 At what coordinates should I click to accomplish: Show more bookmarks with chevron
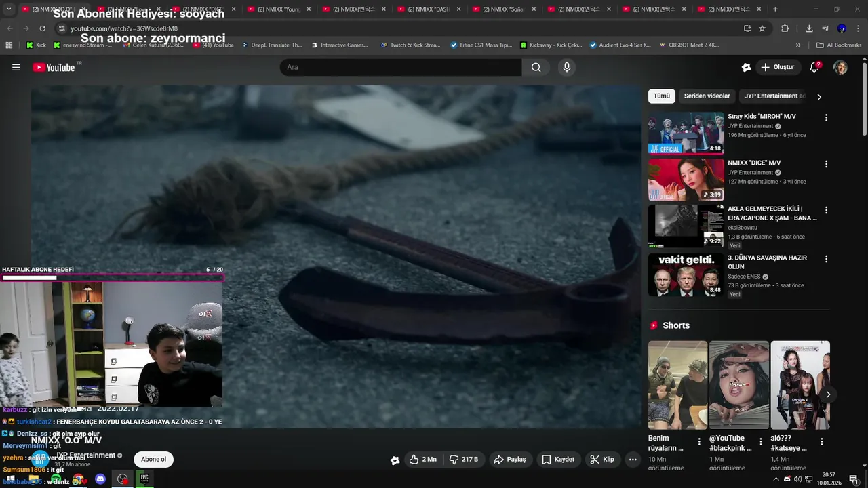[x=798, y=45]
